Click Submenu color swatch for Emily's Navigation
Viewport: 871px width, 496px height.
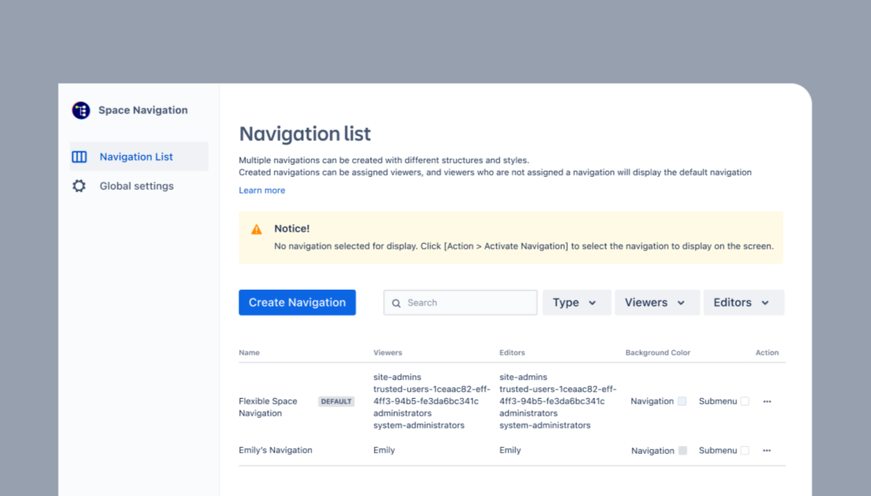[x=745, y=450]
